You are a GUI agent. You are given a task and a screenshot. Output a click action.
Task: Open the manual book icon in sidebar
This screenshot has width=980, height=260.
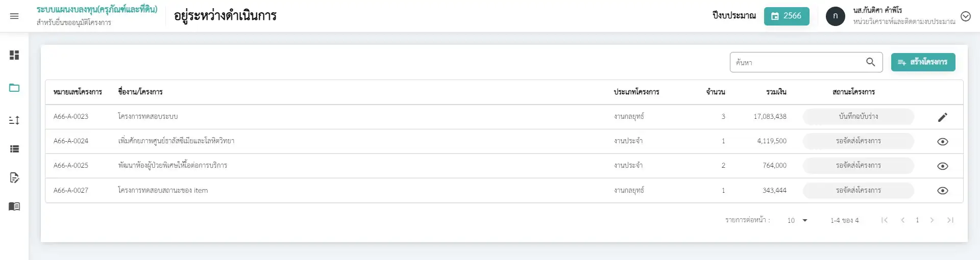tap(14, 206)
